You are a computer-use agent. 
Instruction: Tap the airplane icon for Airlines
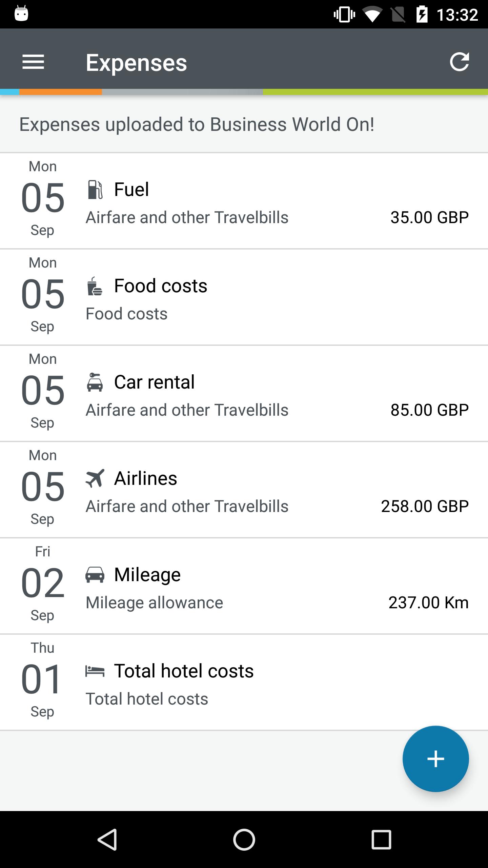pos(95,478)
